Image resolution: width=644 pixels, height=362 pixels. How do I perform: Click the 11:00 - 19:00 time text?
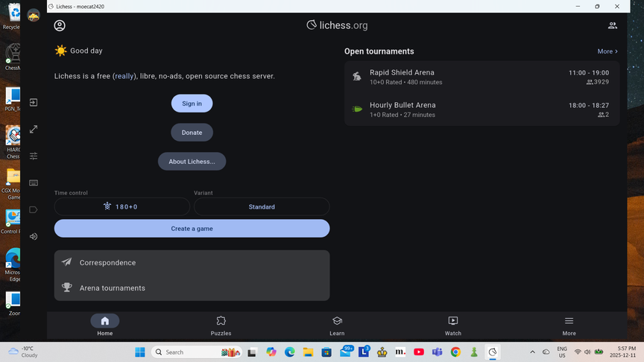click(589, 73)
